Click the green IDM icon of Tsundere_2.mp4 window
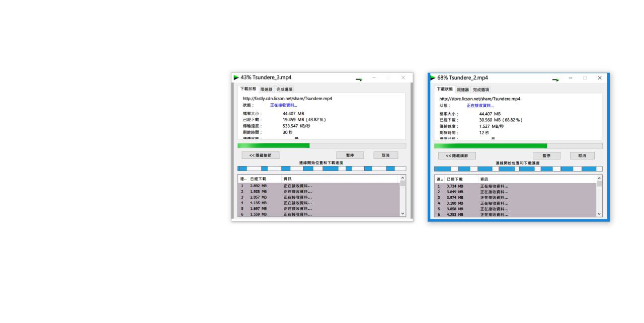The width and height of the screenshot is (644, 323). click(x=433, y=77)
